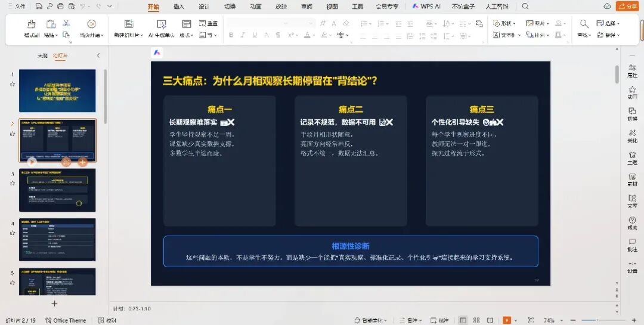Open the Animation ribbon tab
This screenshot has width=644, height=325.
coord(255,7)
